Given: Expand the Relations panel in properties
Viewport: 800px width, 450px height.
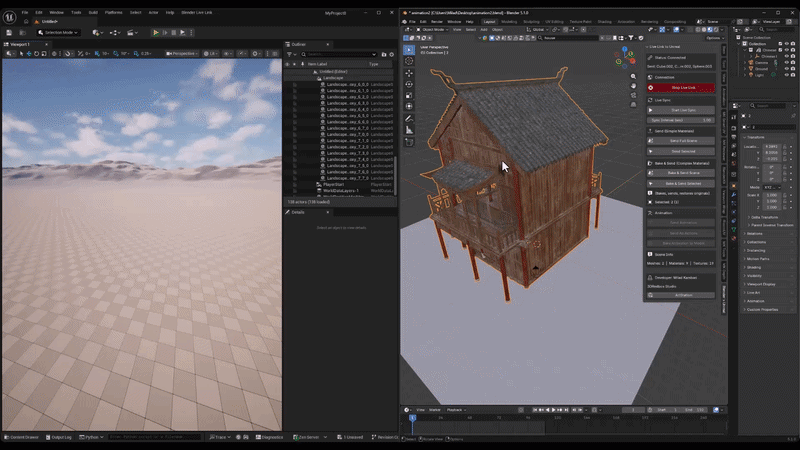Looking at the screenshot, I should coord(755,234).
